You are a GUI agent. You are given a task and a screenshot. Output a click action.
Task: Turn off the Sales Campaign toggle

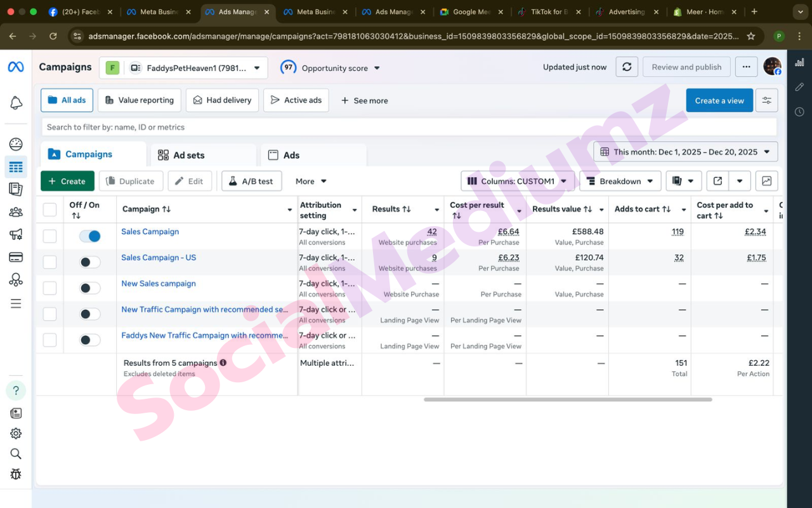90,236
